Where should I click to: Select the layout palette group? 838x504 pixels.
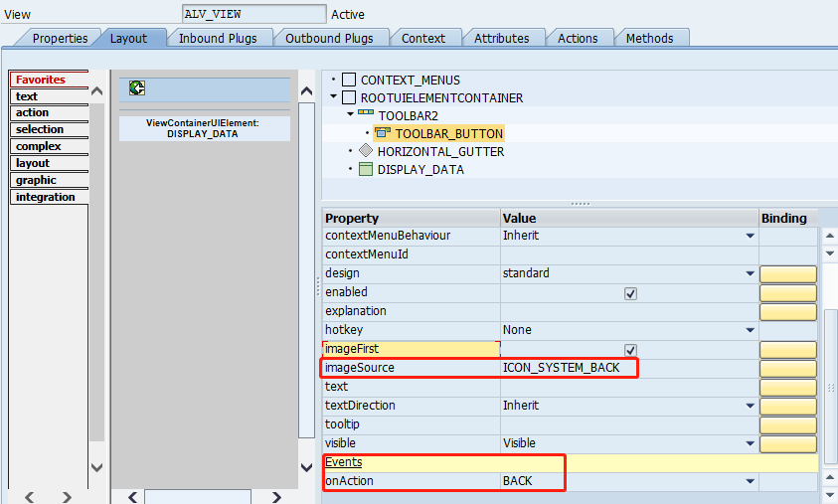pyautogui.click(x=49, y=163)
